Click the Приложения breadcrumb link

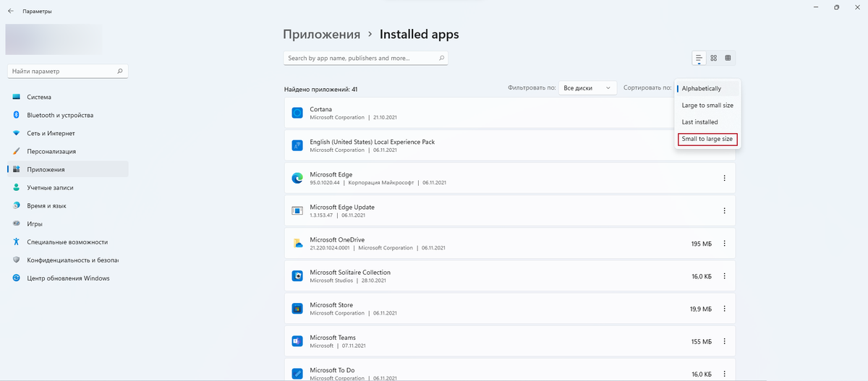click(x=321, y=34)
